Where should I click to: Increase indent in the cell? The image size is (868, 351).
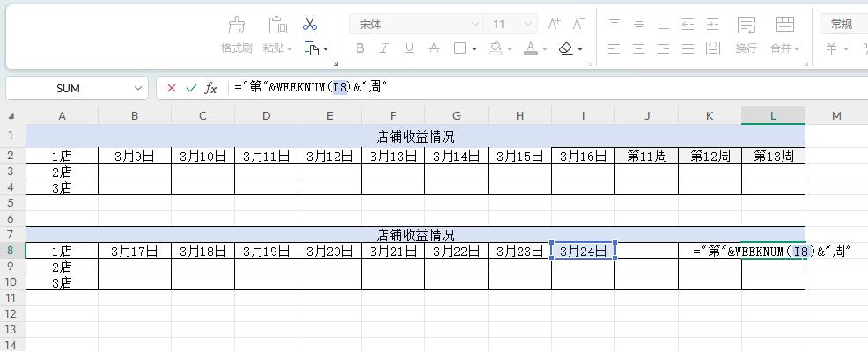(x=713, y=24)
